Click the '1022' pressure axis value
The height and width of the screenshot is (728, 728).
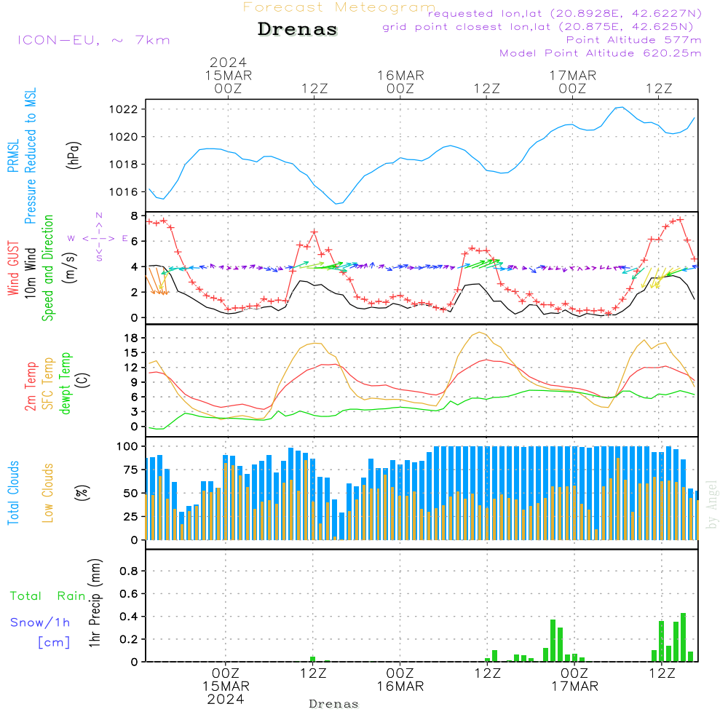coord(124,110)
